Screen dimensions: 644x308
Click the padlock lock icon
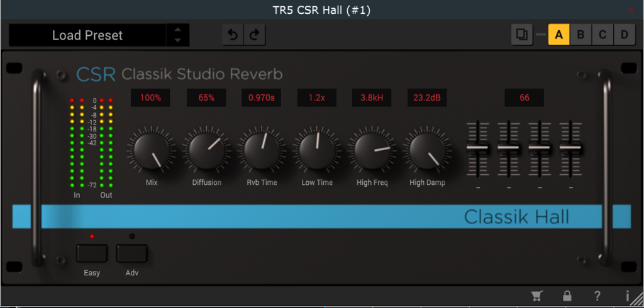(x=567, y=295)
